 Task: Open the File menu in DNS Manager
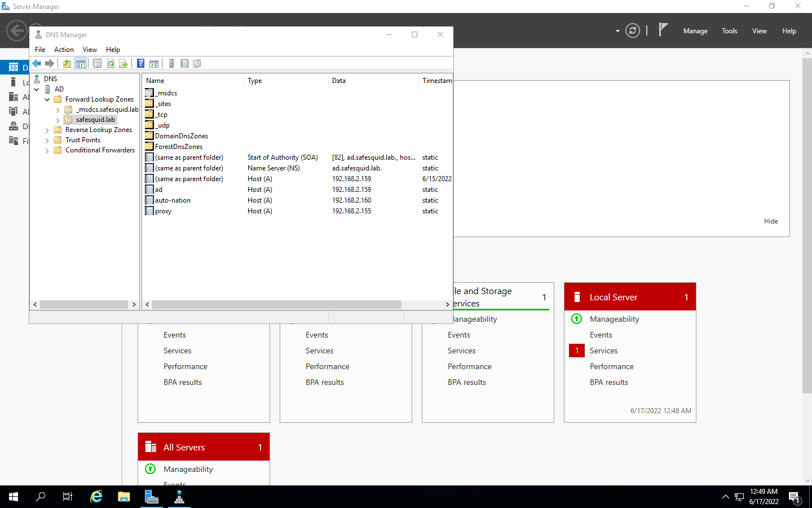coord(40,50)
